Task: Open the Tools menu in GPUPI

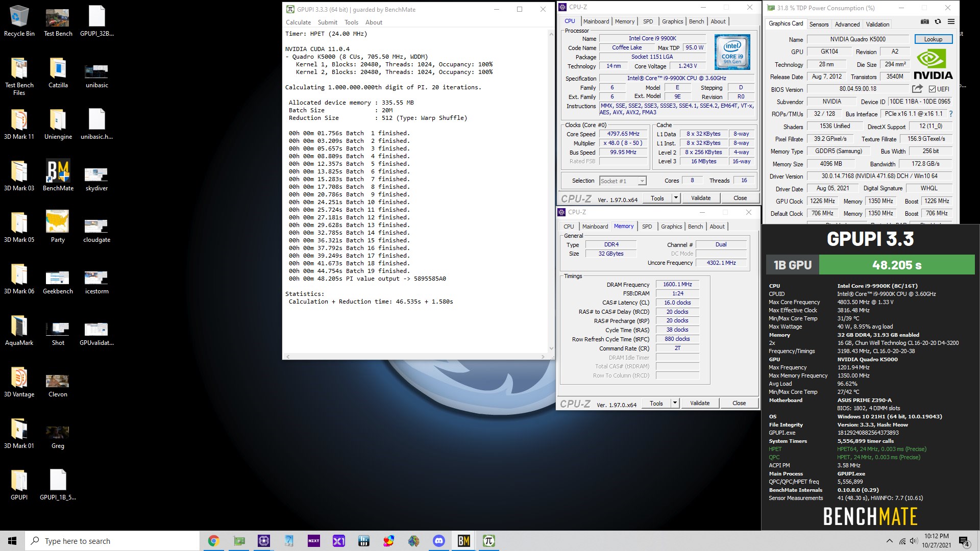Action: click(351, 22)
